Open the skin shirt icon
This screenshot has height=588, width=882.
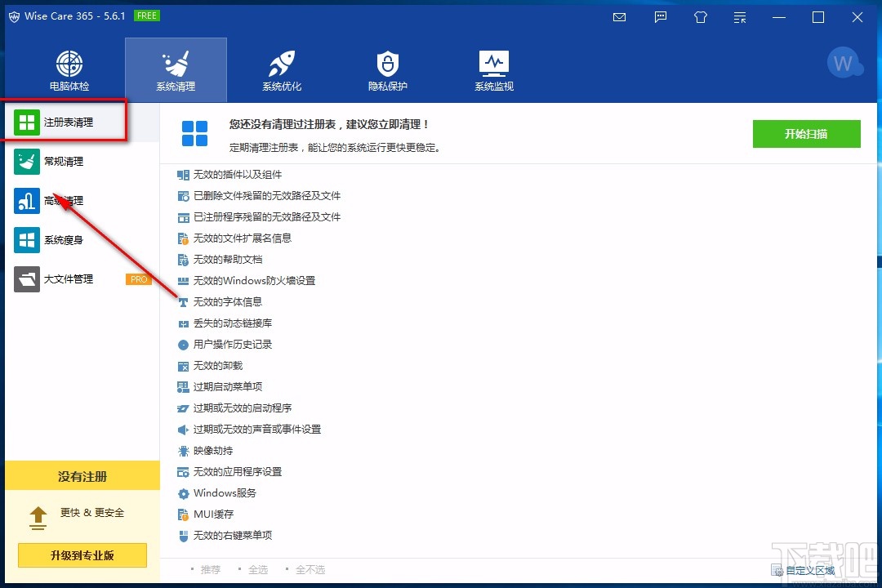tap(701, 17)
